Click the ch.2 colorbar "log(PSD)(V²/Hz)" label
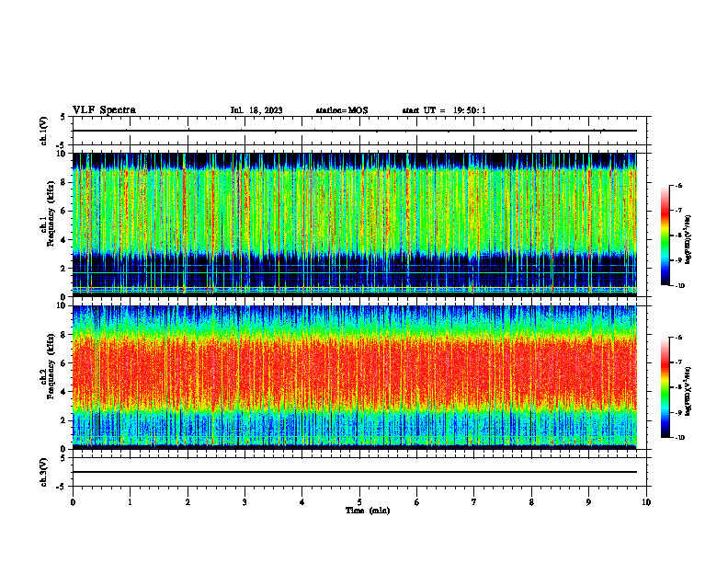This screenshot has width=728, height=563. 688,391
